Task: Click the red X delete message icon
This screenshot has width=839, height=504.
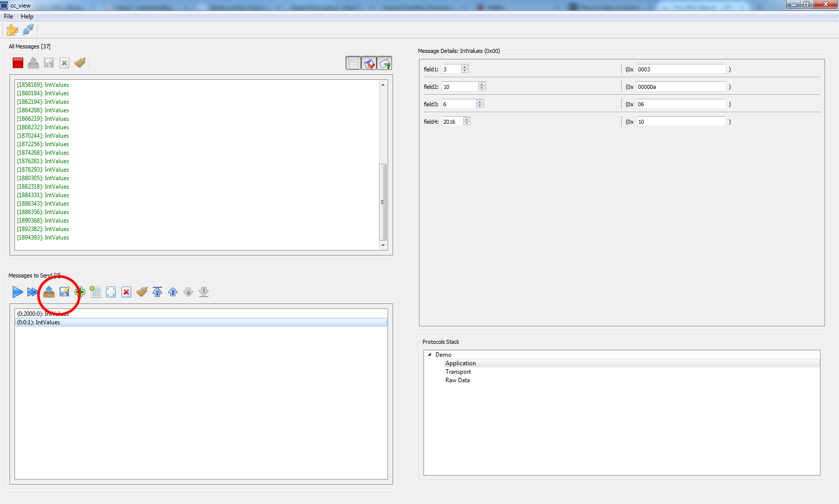Action: (x=126, y=292)
